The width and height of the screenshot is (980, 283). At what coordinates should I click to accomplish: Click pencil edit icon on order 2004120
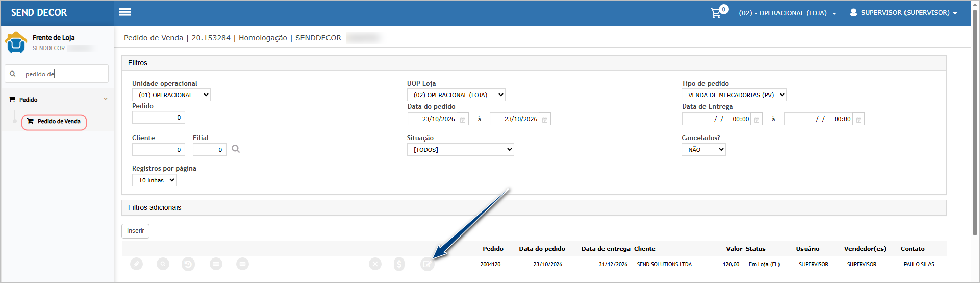click(136, 264)
